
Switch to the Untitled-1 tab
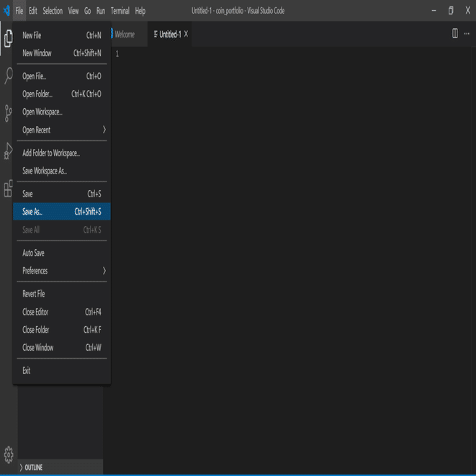(170, 34)
